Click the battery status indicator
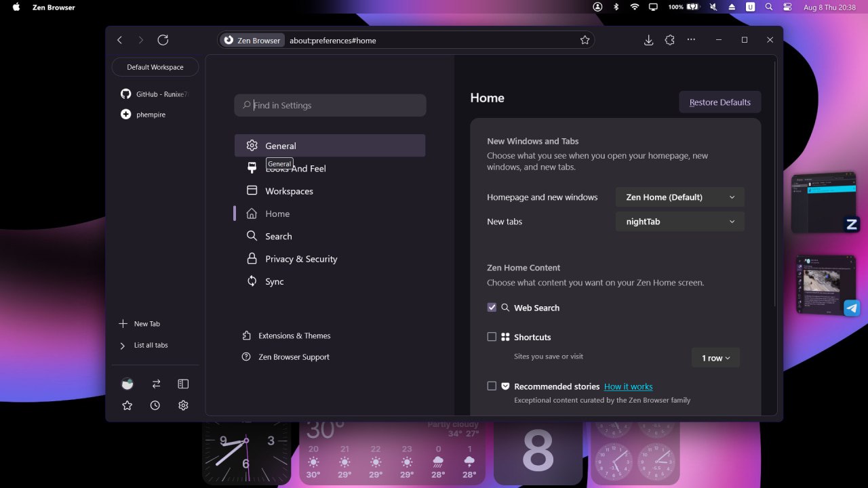The width and height of the screenshot is (868, 488). click(x=684, y=7)
